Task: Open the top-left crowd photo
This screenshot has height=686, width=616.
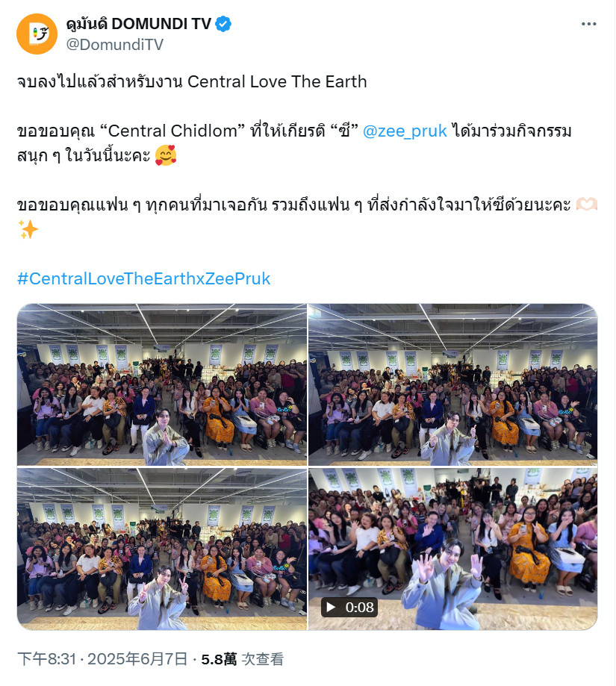Action: tap(162, 384)
